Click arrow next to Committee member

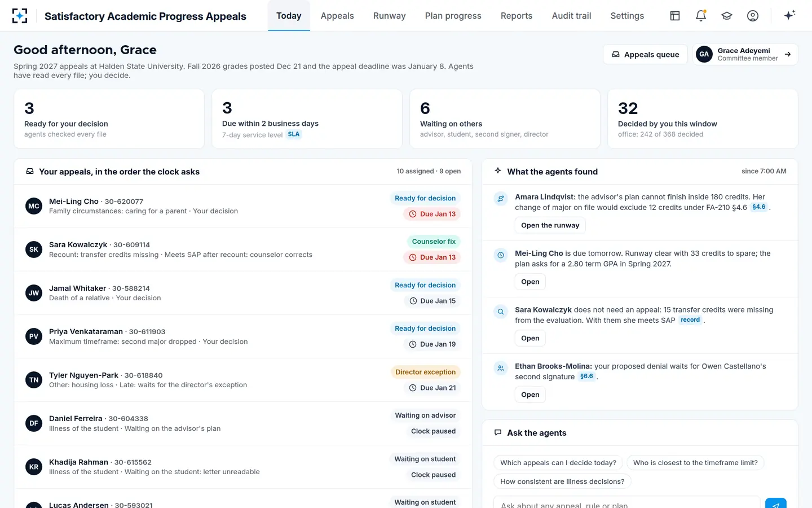tap(788, 54)
